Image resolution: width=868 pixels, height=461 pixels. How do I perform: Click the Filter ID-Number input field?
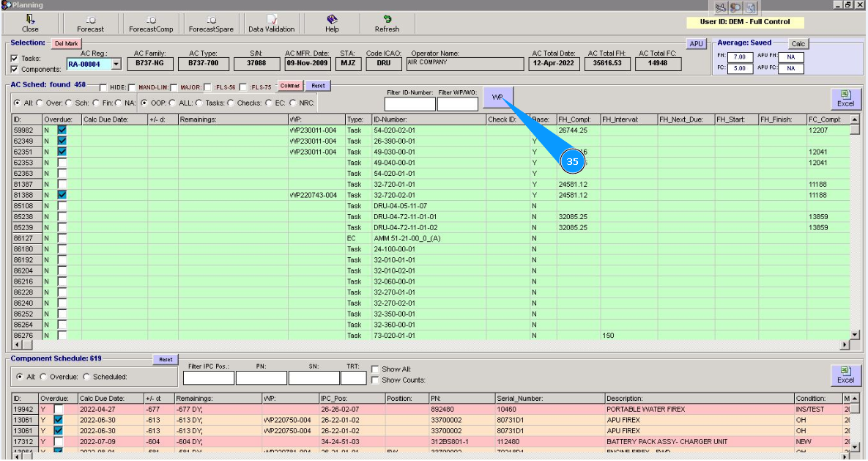click(x=409, y=103)
